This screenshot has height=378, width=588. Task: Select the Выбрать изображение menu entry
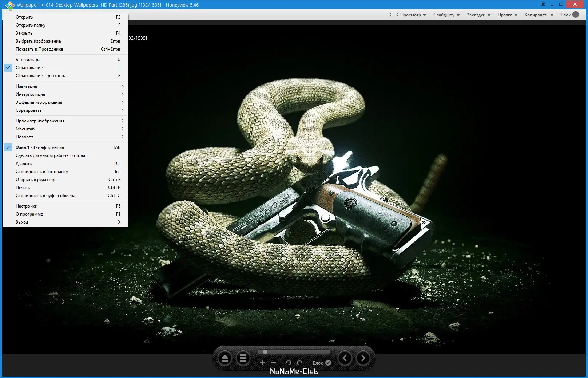pos(65,41)
